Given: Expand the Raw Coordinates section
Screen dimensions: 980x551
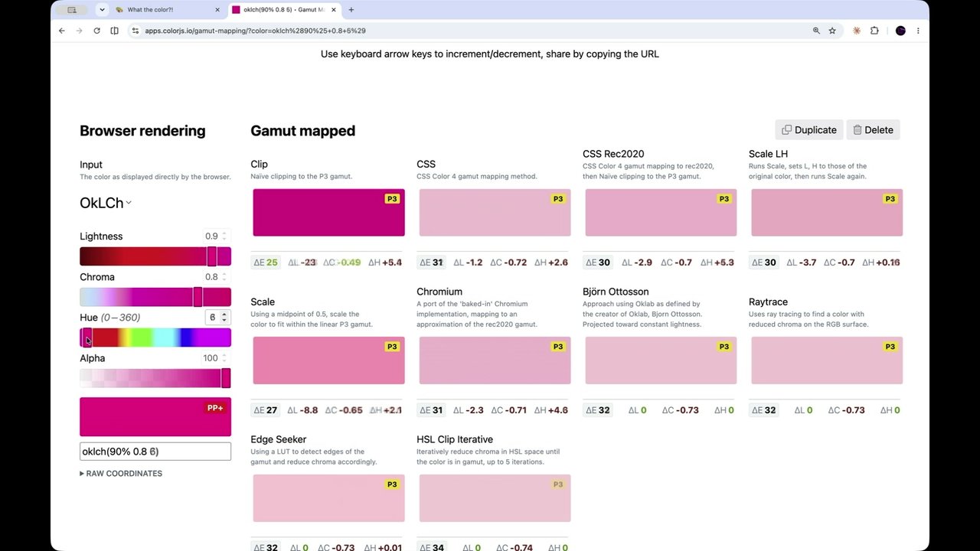Looking at the screenshot, I should click(121, 474).
